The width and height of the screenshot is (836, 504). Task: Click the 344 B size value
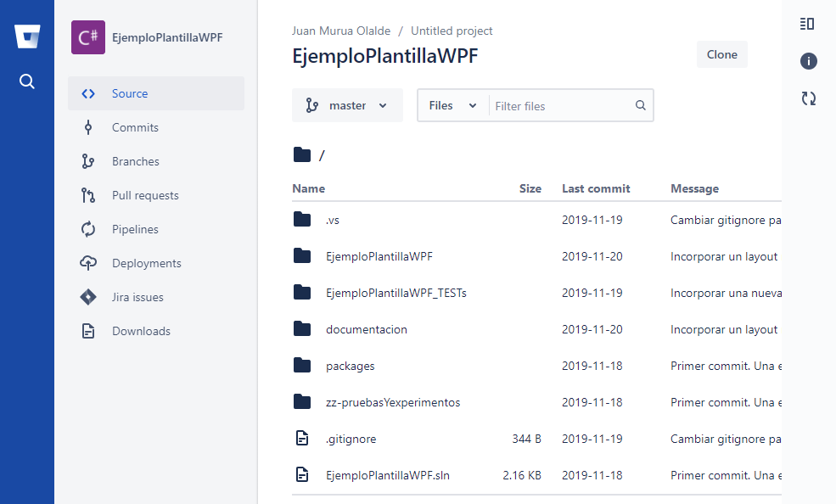(527, 439)
